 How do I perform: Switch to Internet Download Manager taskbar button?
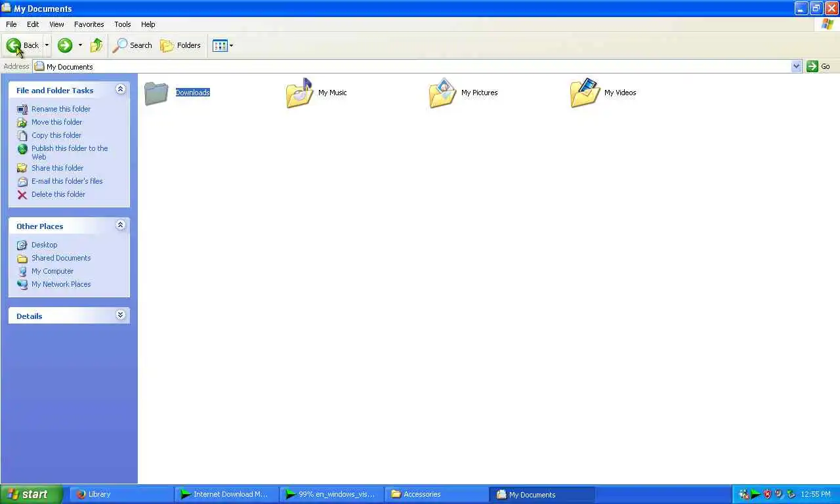(226, 494)
